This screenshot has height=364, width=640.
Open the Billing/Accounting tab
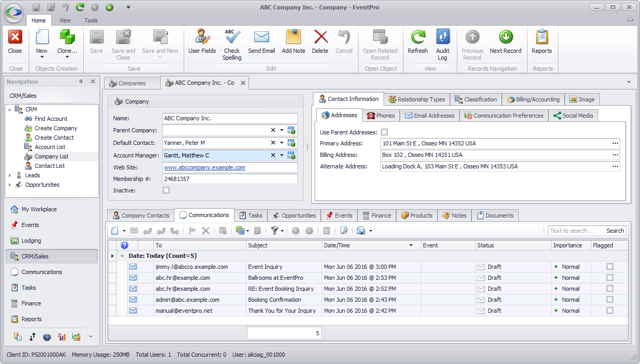(x=533, y=99)
